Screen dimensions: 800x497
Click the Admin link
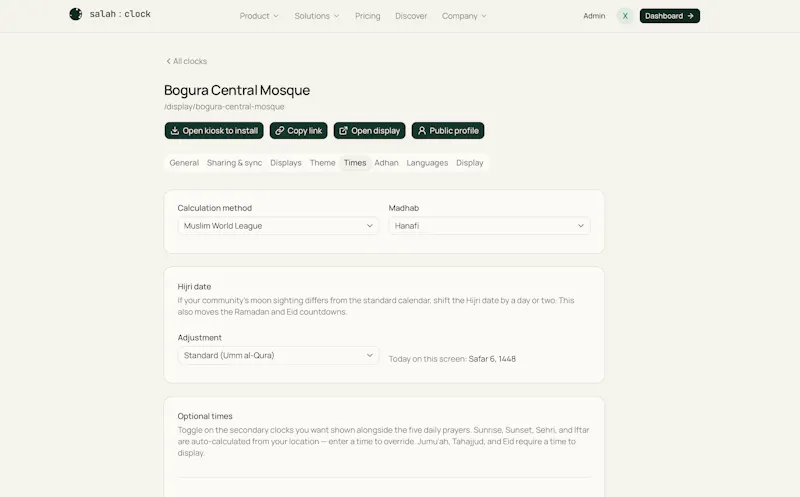tap(594, 16)
